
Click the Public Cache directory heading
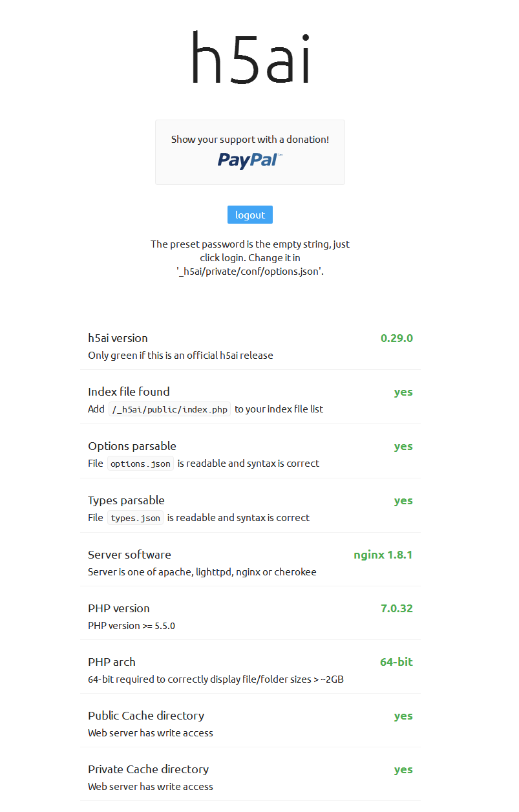click(146, 716)
